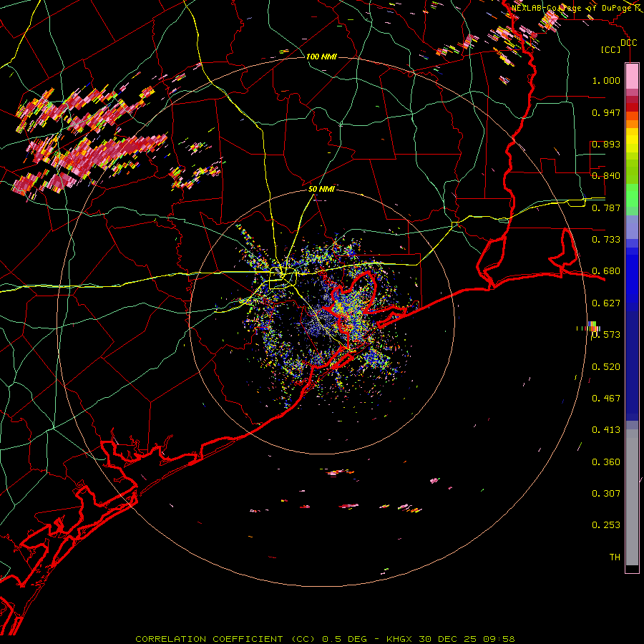Select the 0.840 scale value

coord(606,176)
